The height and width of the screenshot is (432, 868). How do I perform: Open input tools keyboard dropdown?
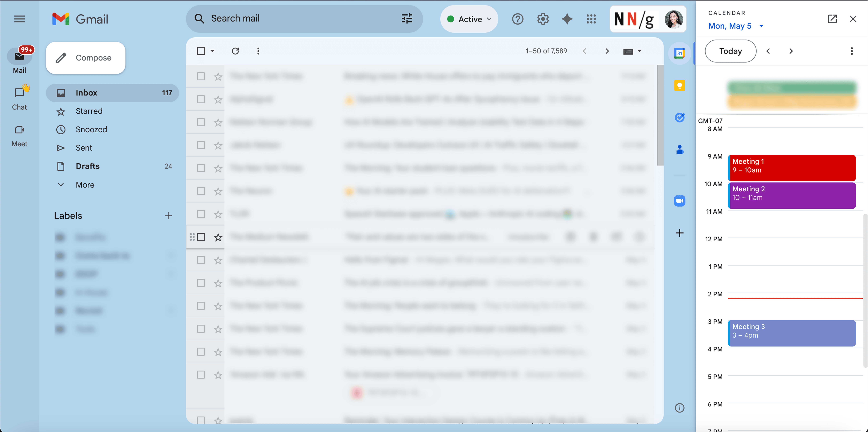[632, 51]
